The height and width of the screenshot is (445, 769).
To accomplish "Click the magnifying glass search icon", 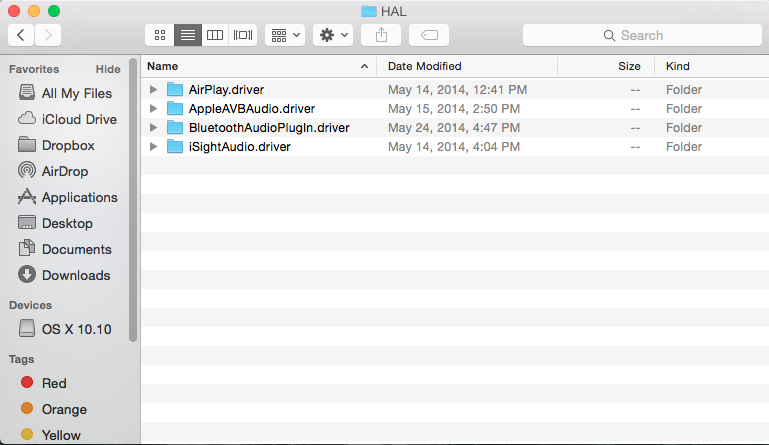I will click(x=609, y=35).
